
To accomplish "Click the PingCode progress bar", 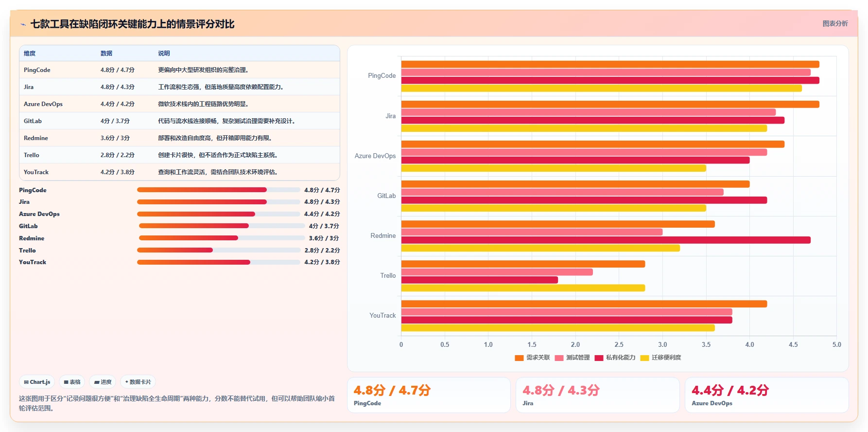I will [219, 190].
